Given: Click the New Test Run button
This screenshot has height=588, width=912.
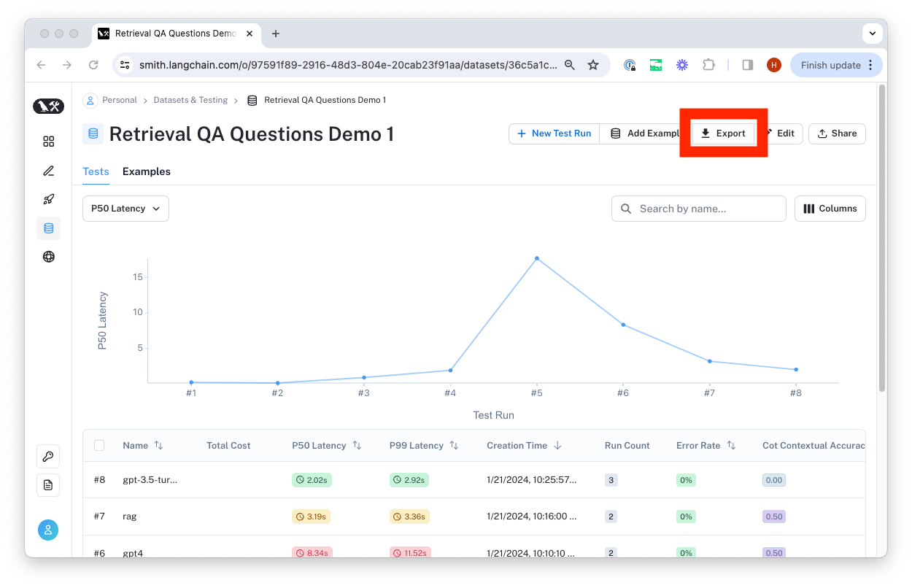Looking at the screenshot, I should tap(554, 134).
